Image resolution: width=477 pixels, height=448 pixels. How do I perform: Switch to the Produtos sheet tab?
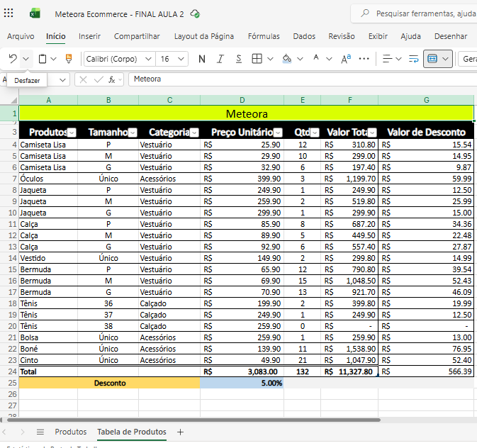(71, 432)
